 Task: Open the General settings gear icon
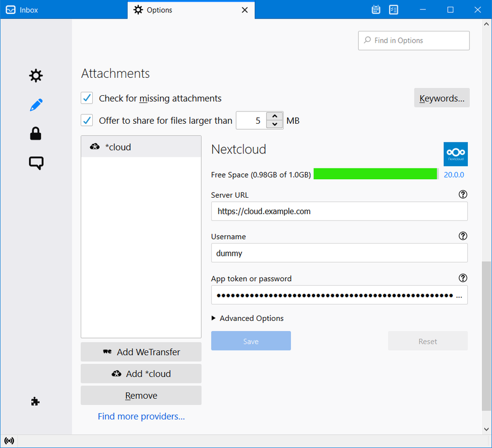(36, 76)
